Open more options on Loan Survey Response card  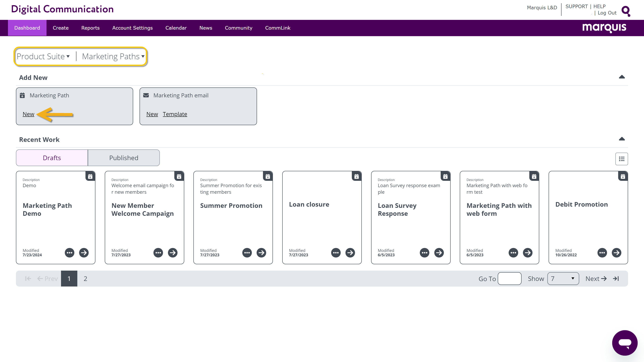pos(425,253)
